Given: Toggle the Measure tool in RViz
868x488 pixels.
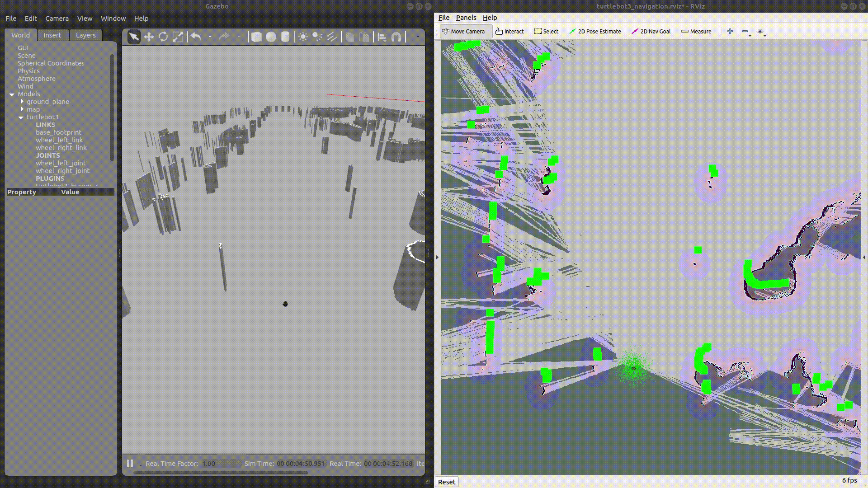Looking at the screenshot, I should (x=696, y=32).
